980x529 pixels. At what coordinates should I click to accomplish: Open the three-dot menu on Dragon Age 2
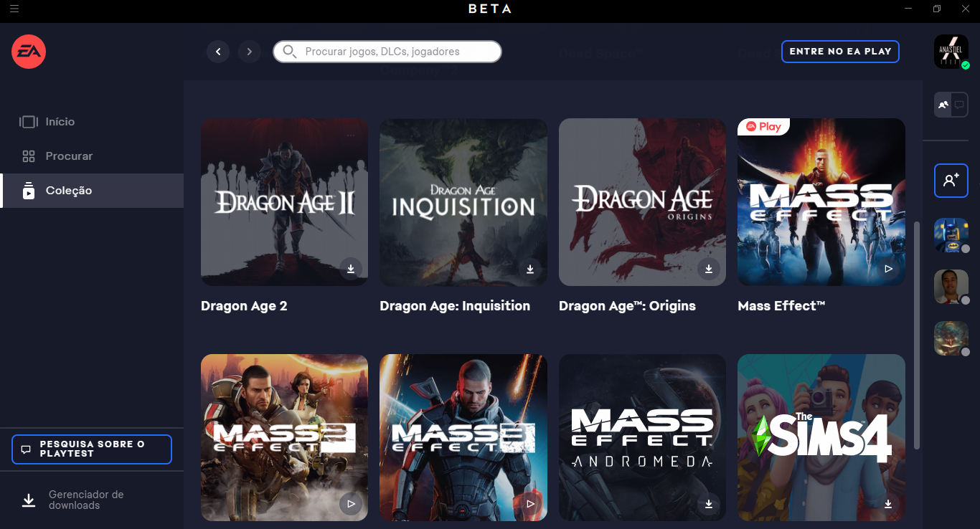coord(351,135)
